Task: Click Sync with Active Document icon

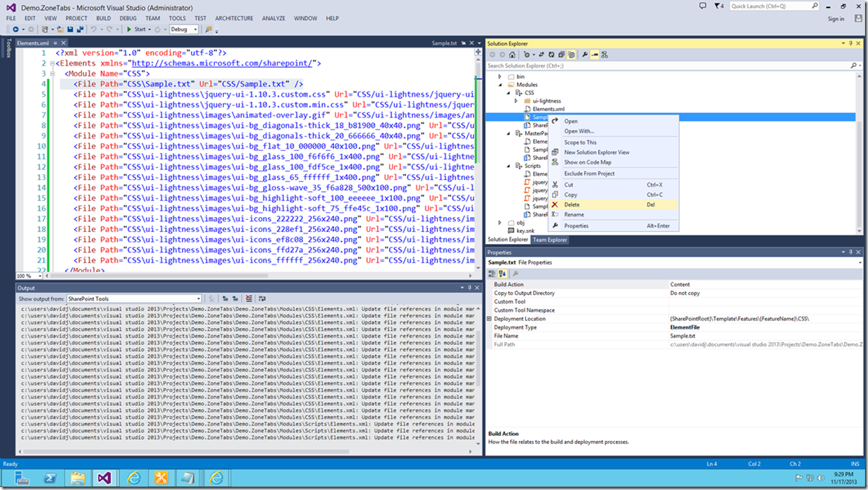Action: pyautogui.click(x=541, y=55)
